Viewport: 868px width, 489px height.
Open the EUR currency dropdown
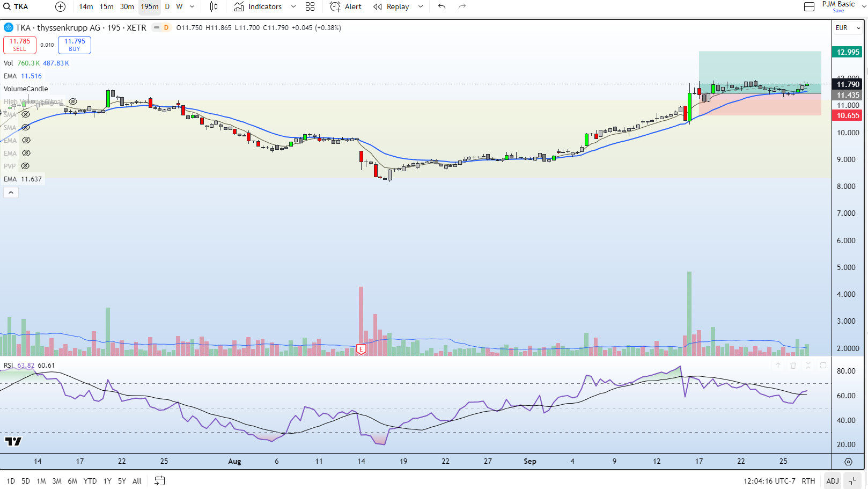pos(848,28)
